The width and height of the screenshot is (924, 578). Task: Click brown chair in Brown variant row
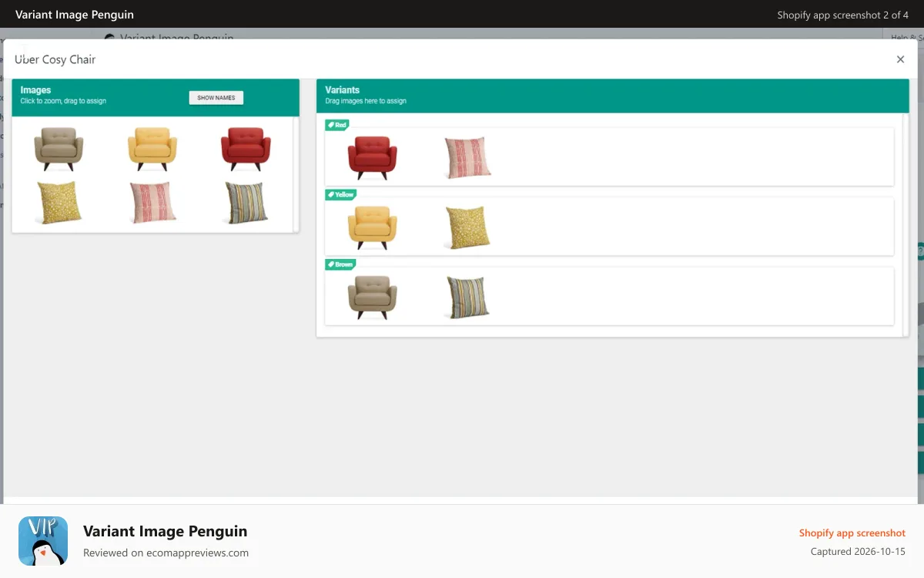pyautogui.click(x=373, y=297)
